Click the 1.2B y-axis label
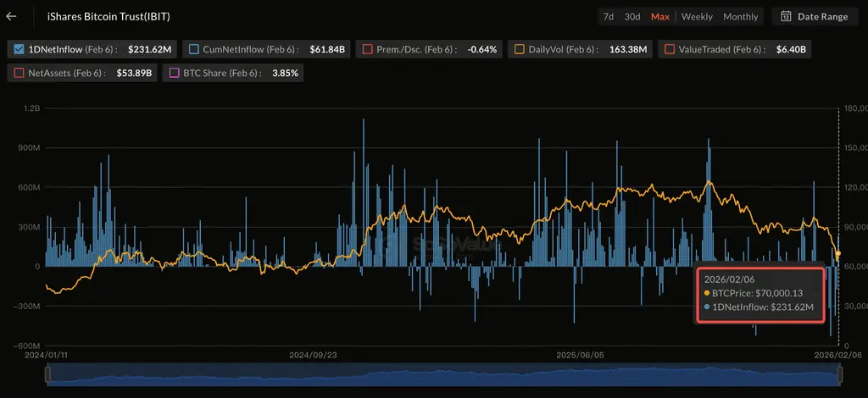Viewport: 868px width, 398px height. click(x=34, y=108)
